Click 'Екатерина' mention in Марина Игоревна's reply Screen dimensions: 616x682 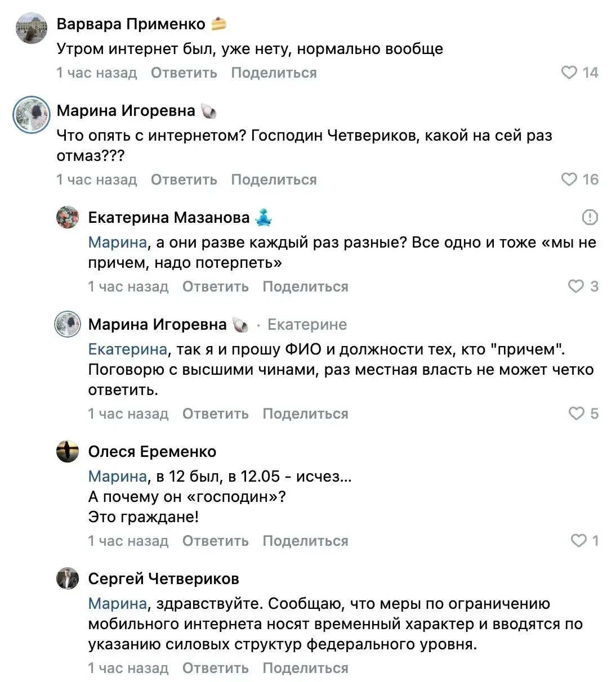pos(127,349)
